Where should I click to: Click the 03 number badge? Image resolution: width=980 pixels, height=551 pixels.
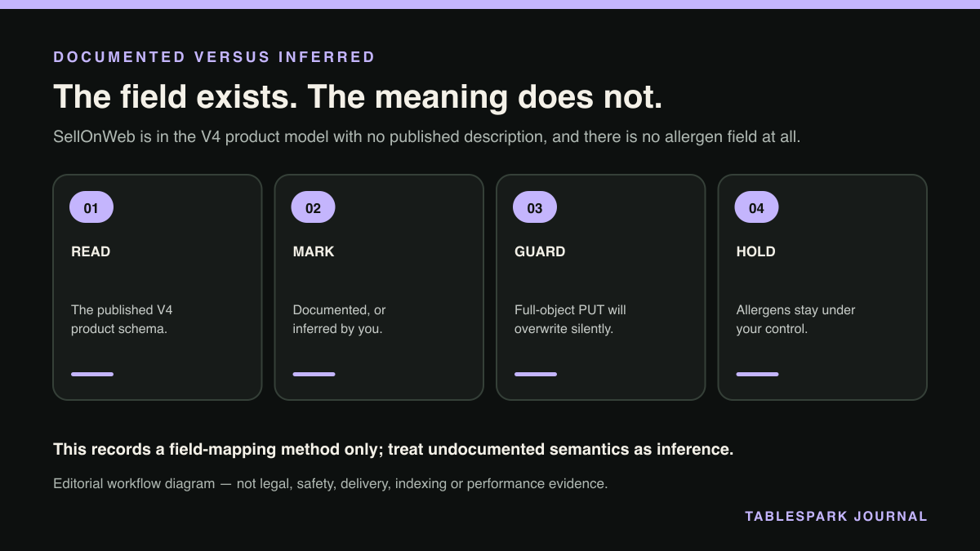point(535,207)
